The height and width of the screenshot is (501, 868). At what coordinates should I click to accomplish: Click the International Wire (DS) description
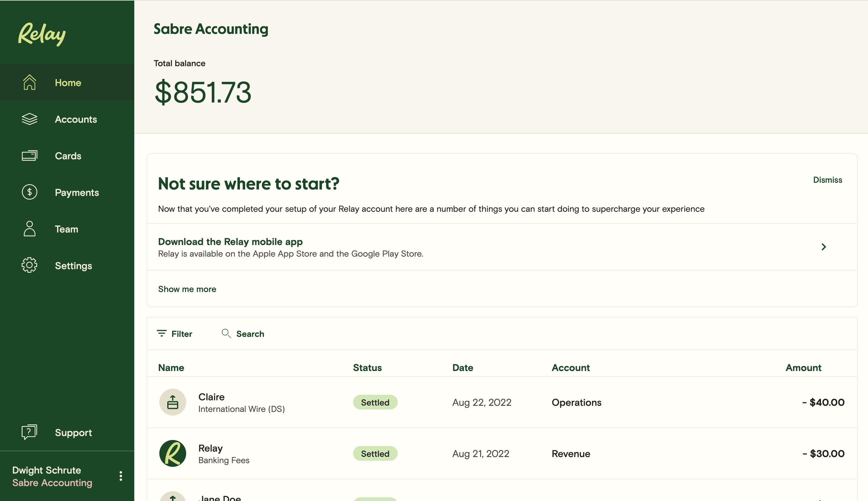pos(242,409)
